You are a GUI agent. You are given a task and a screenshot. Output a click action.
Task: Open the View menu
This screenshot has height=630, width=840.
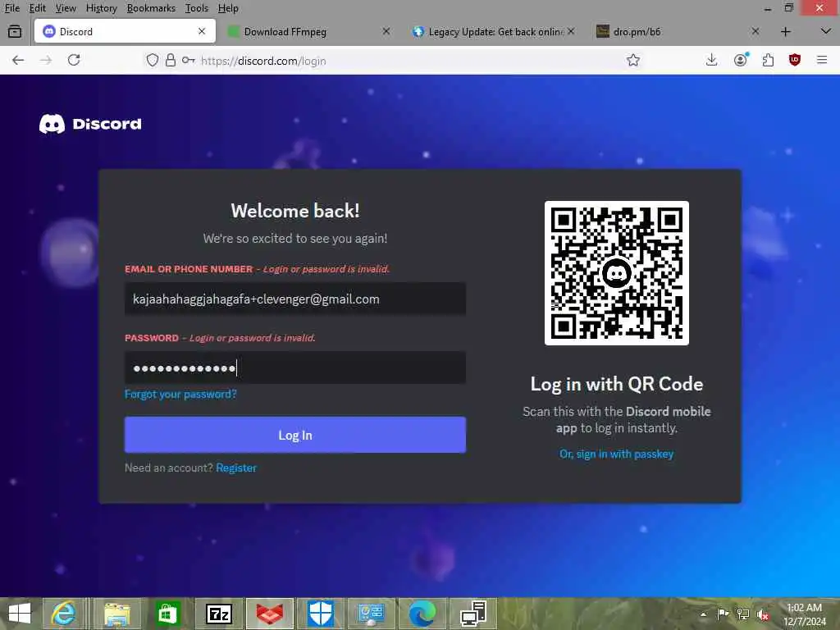[x=66, y=8]
